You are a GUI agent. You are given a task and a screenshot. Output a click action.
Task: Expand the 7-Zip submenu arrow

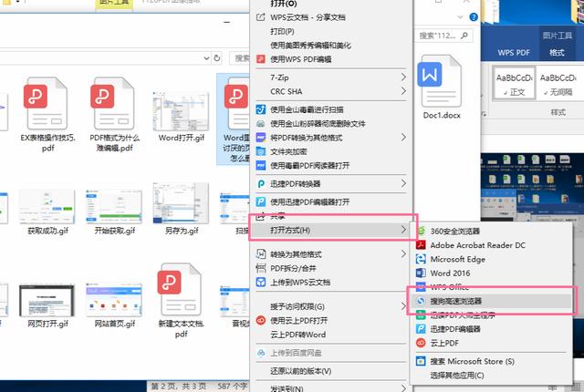click(x=403, y=77)
